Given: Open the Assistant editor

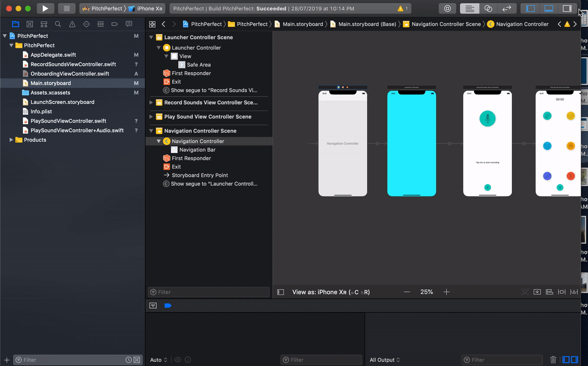Looking at the screenshot, I should [x=488, y=8].
